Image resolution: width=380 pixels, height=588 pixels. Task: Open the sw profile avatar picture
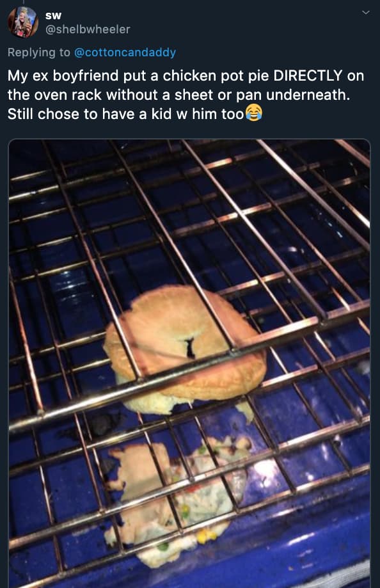tap(23, 22)
